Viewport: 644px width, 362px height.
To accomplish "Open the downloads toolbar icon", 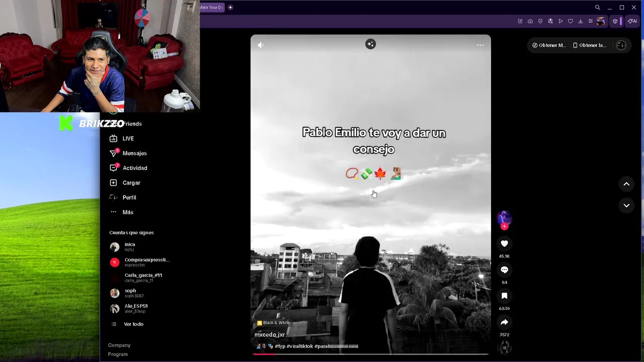I will 581,21.
